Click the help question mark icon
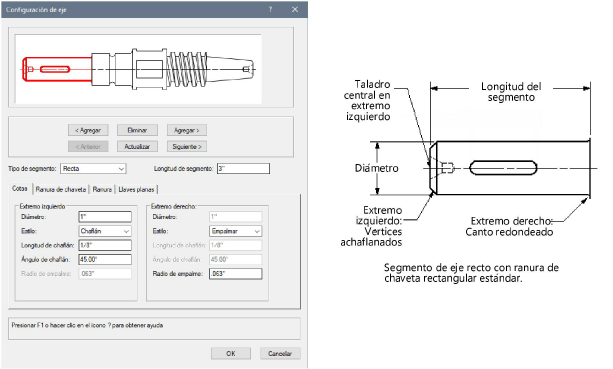613x369 pixels. pyautogui.click(x=270, y=9)
